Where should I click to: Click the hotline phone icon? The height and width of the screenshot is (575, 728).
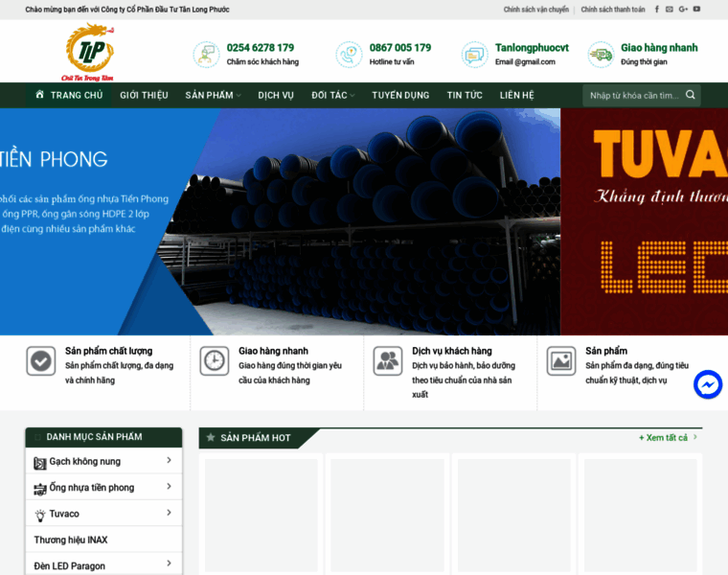coord(349,55)
